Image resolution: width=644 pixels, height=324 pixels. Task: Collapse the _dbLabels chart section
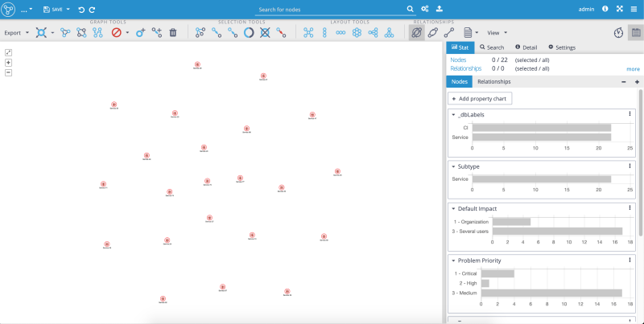click(453, 115)
